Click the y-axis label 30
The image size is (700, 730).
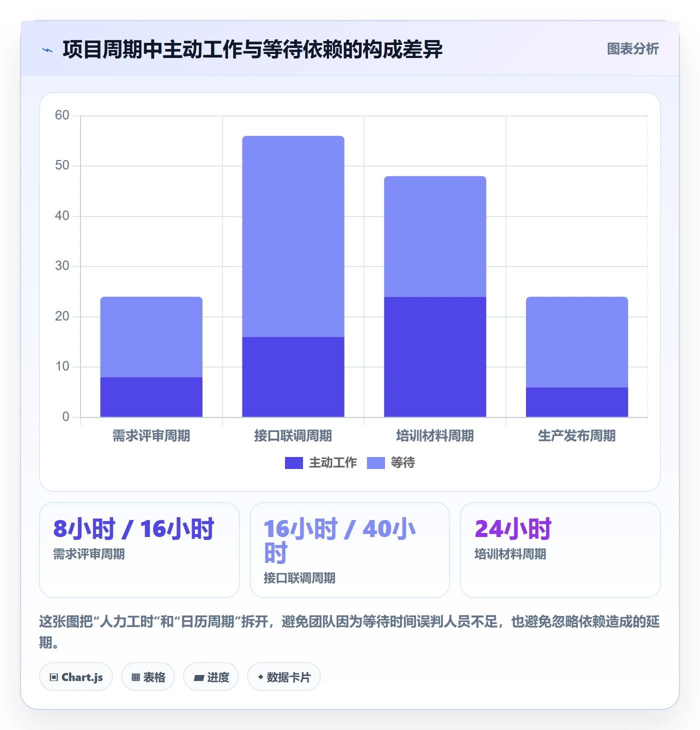pyautogui.click(x=62, y=266)
